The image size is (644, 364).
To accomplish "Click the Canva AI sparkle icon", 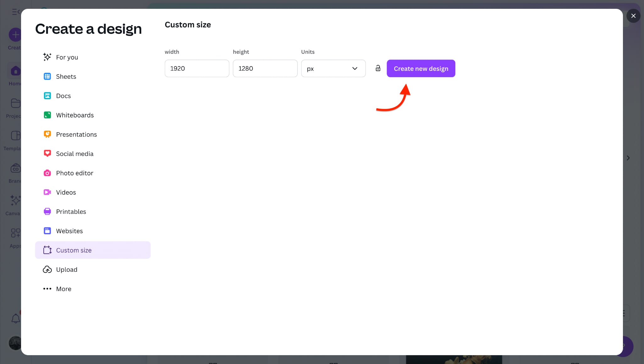I will [15, 200].
